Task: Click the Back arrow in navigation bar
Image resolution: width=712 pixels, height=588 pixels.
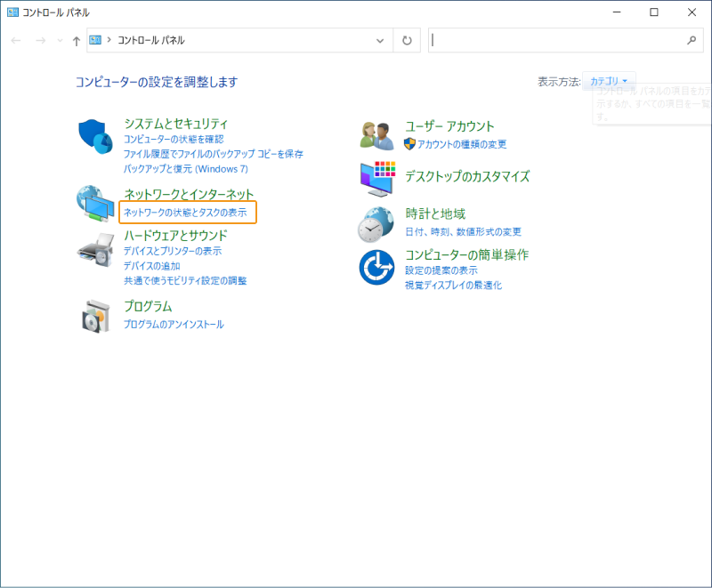Action: (16, 40)
